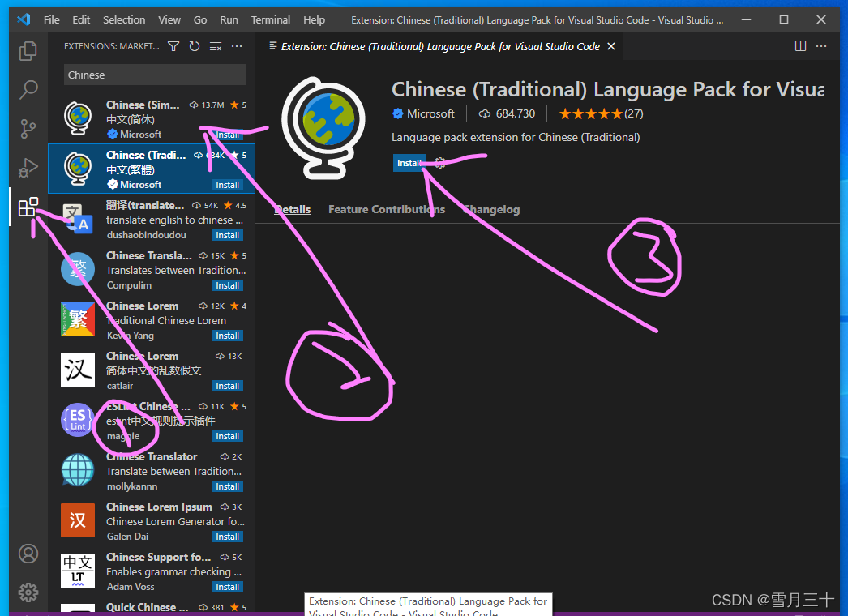
Task: Switch to the Changelog tab
Action: [491, 209]
